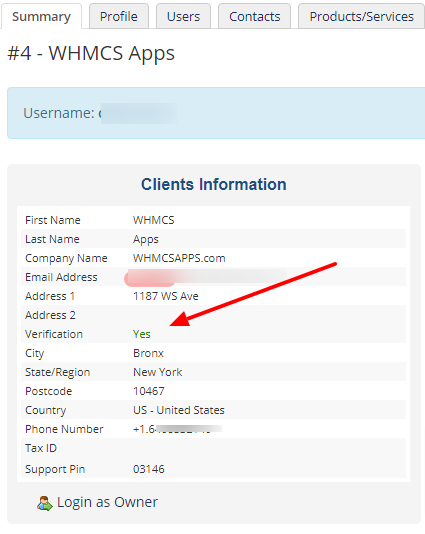Select company name WHMCSAPPS.com
This screenshot has height=534, width=425.
[x=179, y=258]
